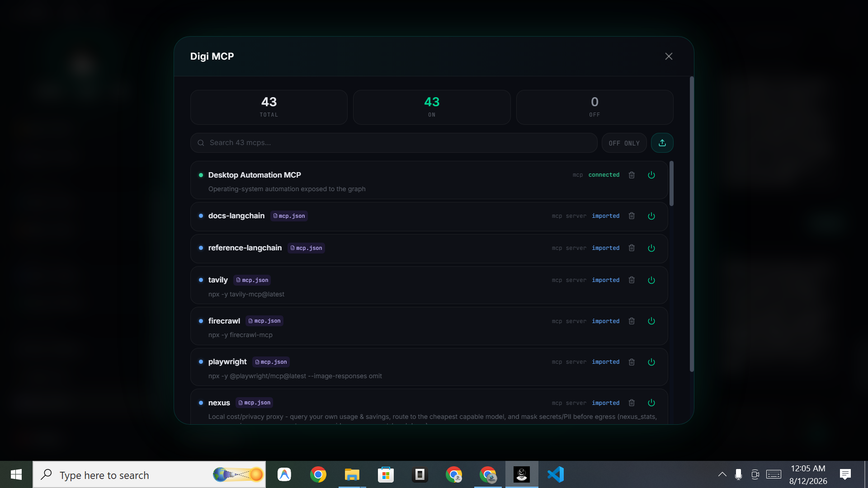Click the mcp.json badge on tavily
Screen dimensions: 868x488
coord(252,280)
